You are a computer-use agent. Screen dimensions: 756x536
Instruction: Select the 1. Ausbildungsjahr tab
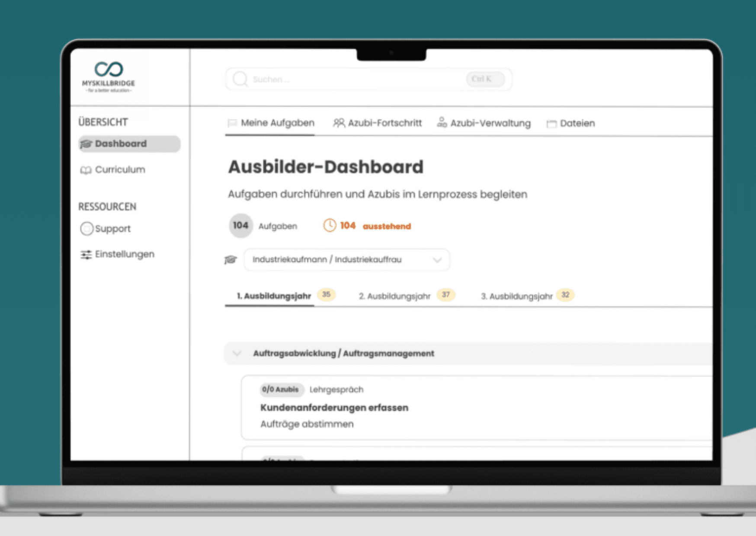pyautogui.click(x=274, y=296)
